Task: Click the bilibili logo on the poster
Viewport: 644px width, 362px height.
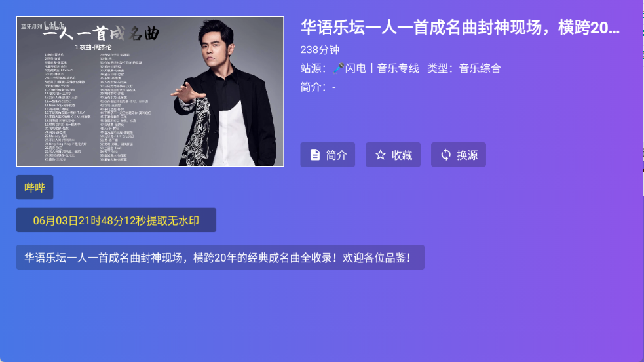Action: tap(54, 26)
